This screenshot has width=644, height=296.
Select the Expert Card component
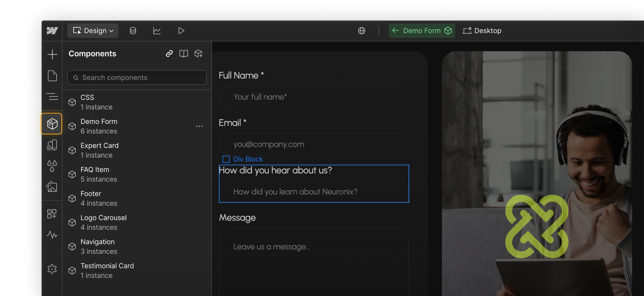(137, 150)
